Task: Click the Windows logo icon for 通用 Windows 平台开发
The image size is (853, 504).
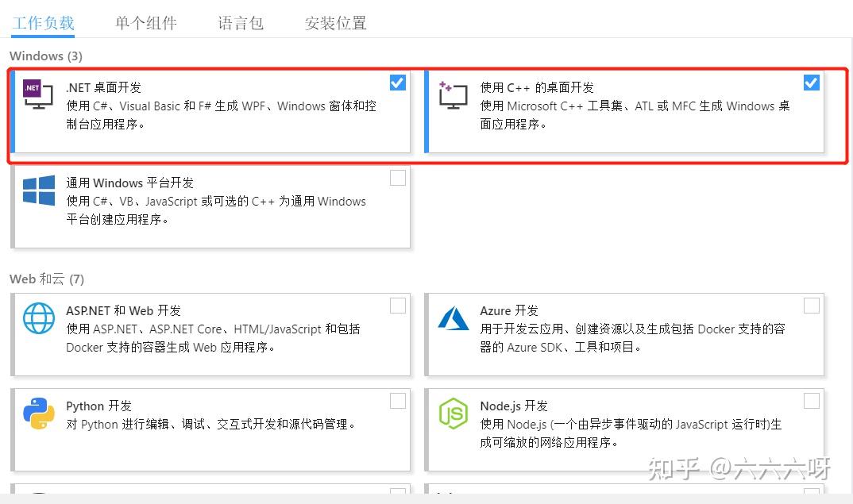Action: click(39, 190)
